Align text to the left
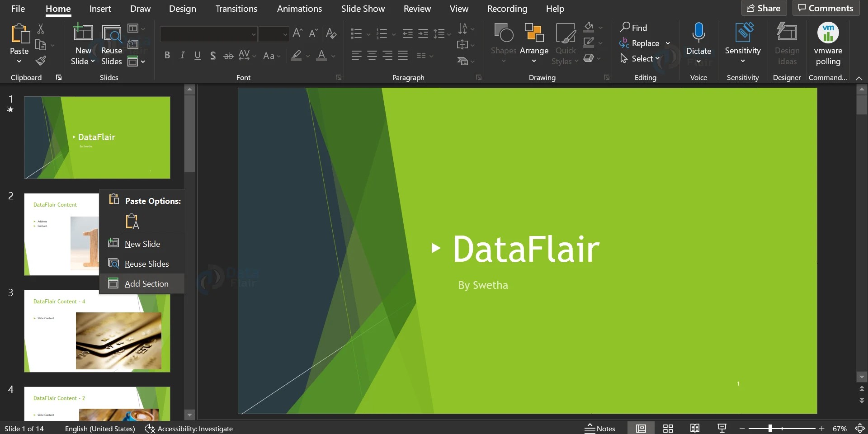The width and height of the screenshot is (868, 434). coord(356,56)
